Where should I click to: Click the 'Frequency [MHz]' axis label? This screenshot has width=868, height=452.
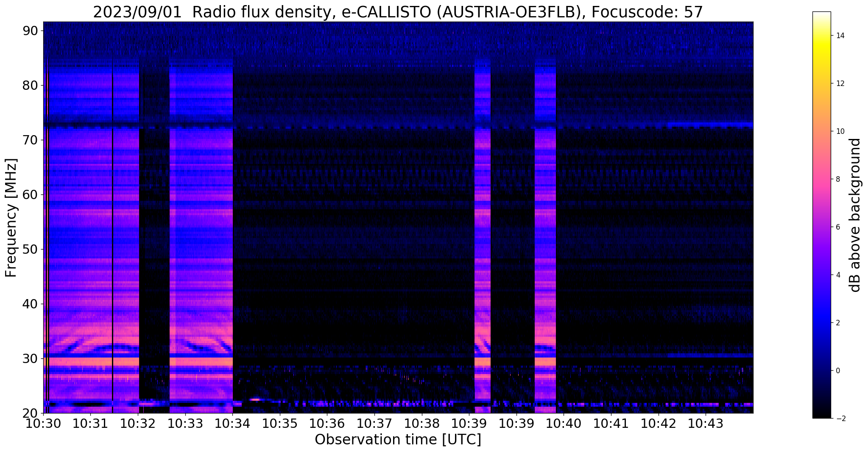click(11, 218)
